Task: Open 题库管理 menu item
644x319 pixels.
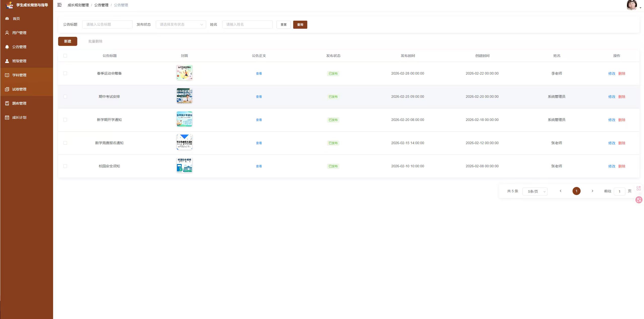Action: click(27, 103)
